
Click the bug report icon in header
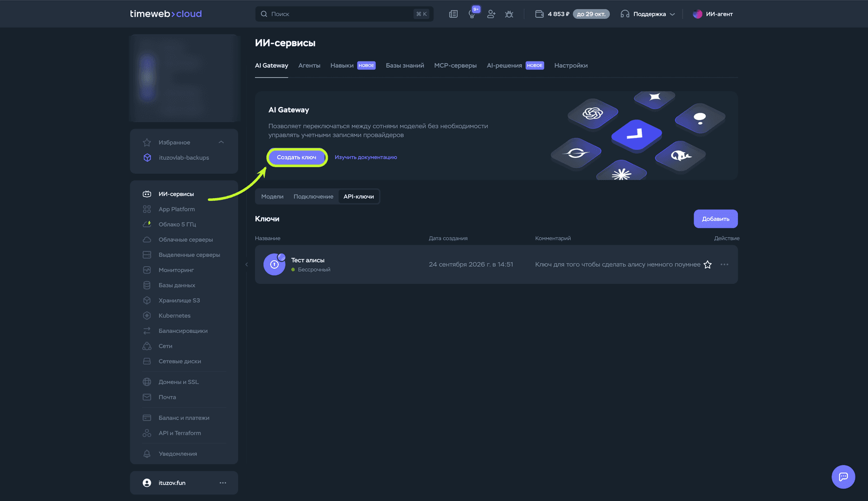[x=509, y=14]
